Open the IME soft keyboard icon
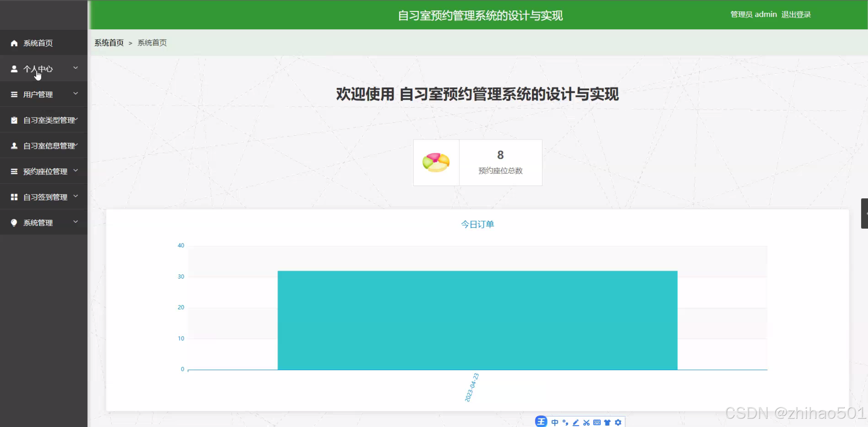 [x=597, y=423]
